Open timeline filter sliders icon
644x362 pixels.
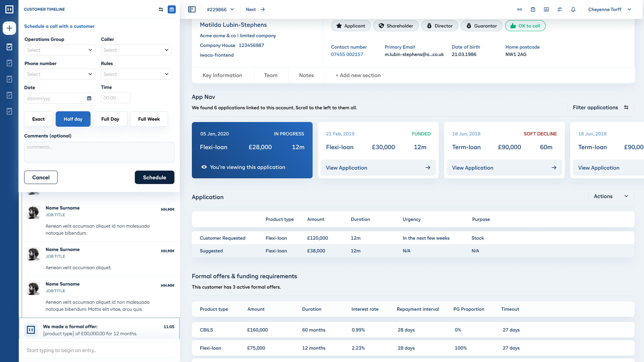tap(161, 9)
